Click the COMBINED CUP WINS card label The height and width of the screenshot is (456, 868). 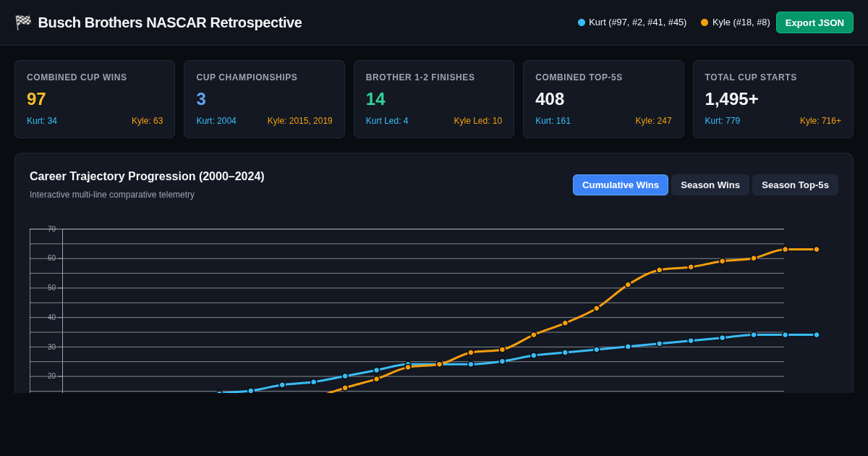click(77, 77)
